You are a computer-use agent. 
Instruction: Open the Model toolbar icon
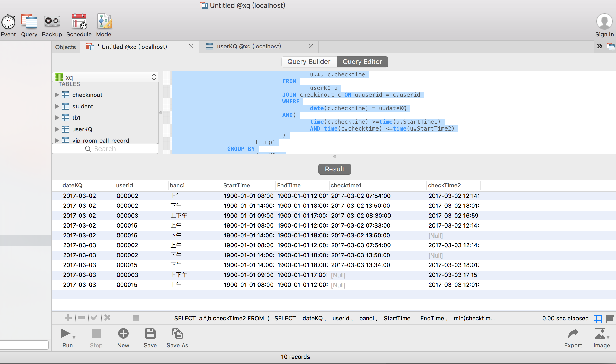pos(104,21)
